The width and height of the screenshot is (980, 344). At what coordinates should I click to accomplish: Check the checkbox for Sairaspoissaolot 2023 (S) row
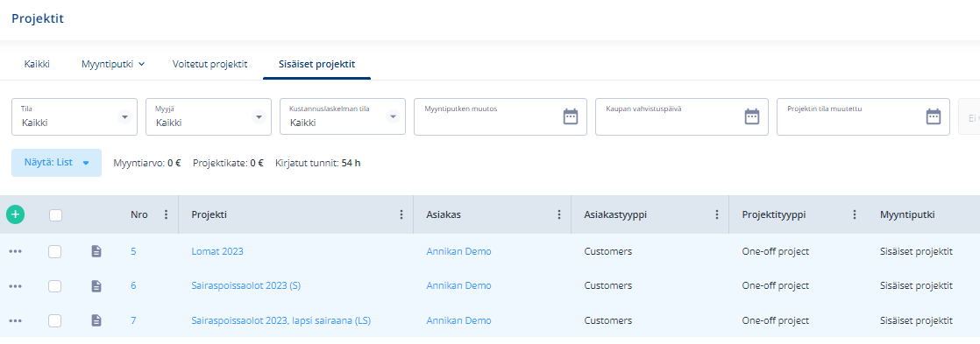pyautogui.click(x=55, y=286)
